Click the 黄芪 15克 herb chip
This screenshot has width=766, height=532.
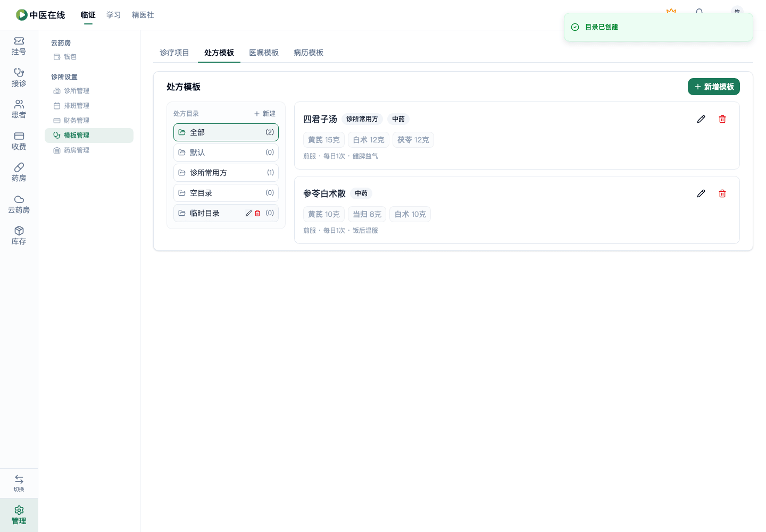tap(324, 140)
